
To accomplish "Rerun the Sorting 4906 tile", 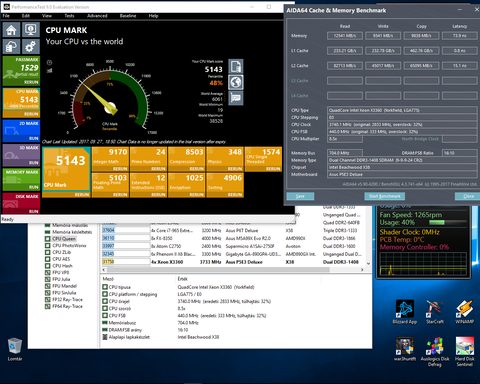I will 235,195.
